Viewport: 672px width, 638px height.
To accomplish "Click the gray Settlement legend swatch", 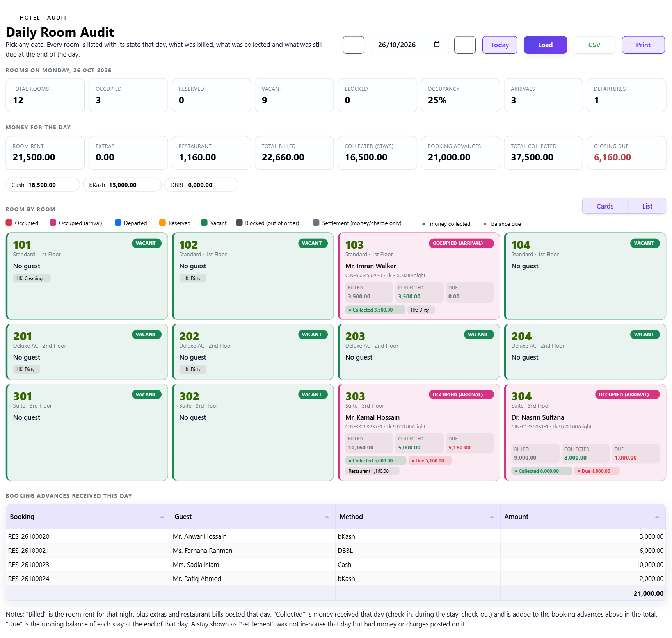I will [x=316, y=223].
